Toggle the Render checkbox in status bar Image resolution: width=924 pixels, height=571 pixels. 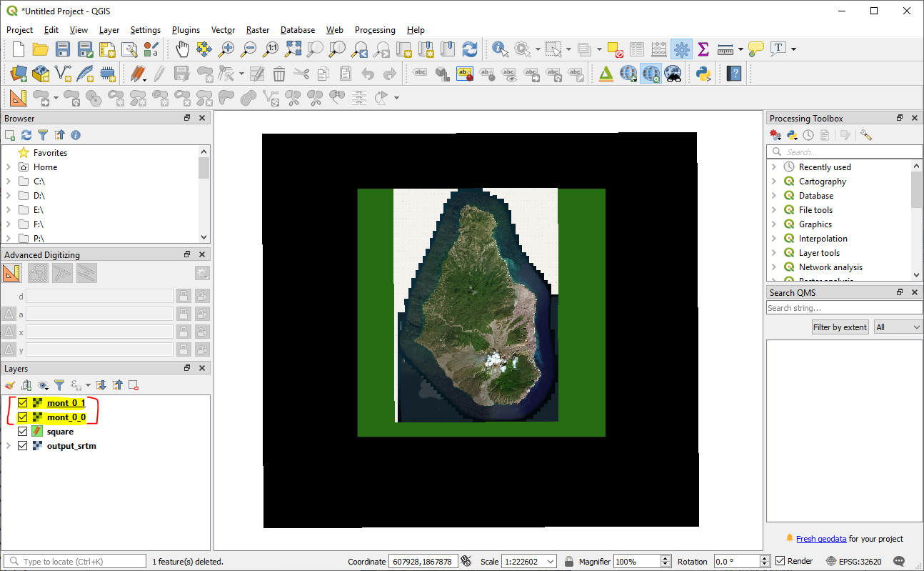tap(780, 561)
